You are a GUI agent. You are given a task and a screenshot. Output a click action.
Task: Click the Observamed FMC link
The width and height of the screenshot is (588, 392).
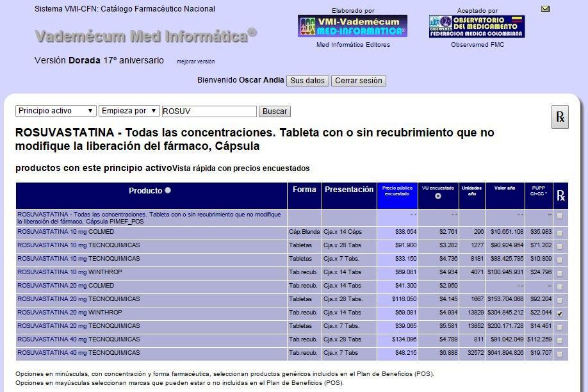pyautogui.click(x=477, y=45)
